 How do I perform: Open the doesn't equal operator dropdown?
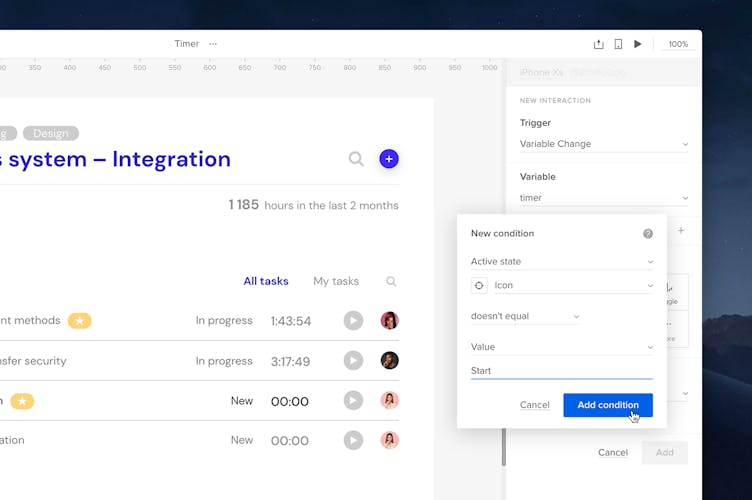click(525, 316)
